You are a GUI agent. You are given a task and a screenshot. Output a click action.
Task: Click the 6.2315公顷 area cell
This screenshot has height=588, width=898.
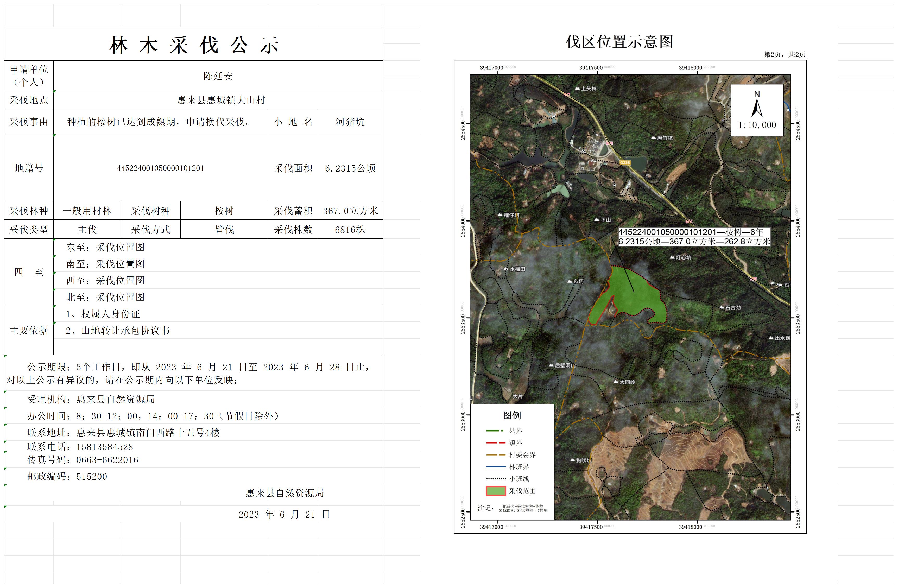click(x=350, y=168)
